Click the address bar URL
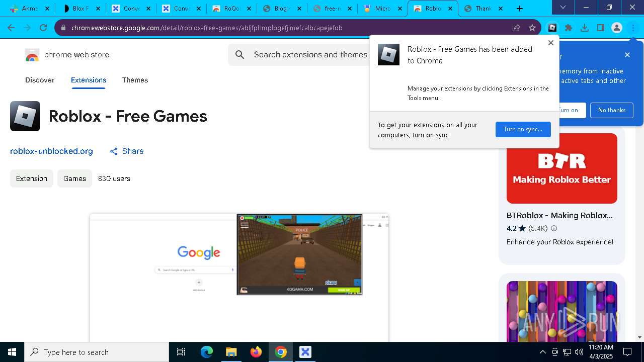Viewport: 644px width, 362px height. (x=207, y=28)
